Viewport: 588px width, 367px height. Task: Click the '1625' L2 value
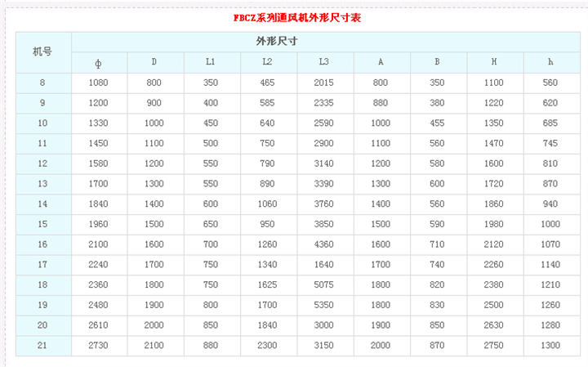pyautogui.click(x=267, y=284)
